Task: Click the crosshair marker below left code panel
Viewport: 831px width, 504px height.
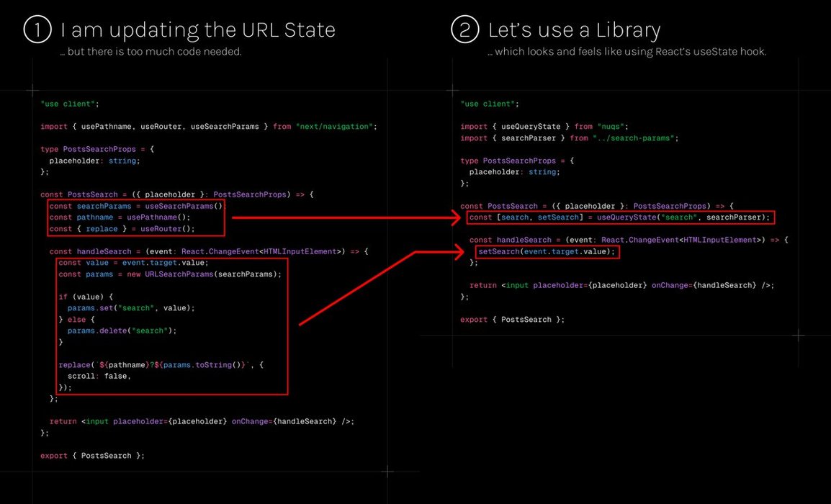Action: pyautogui.click(x=387, y=472)
